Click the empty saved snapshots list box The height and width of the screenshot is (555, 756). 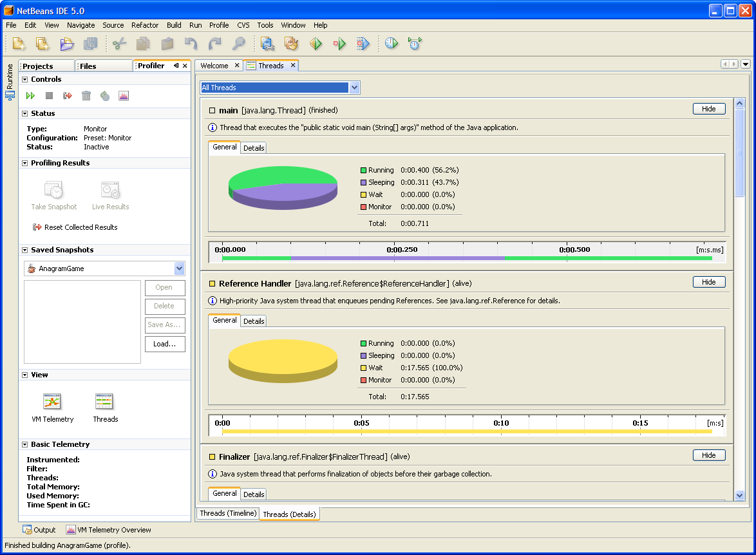[x=82, y=322]
